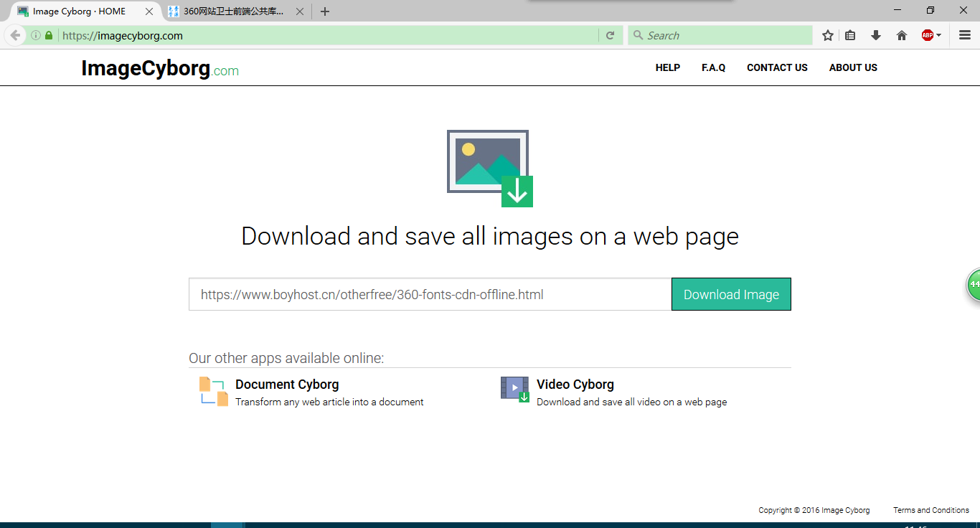The height and width of the screenshot is (528, 980).
Task: Click the image download illustration
Action: (x=490, y=169)
